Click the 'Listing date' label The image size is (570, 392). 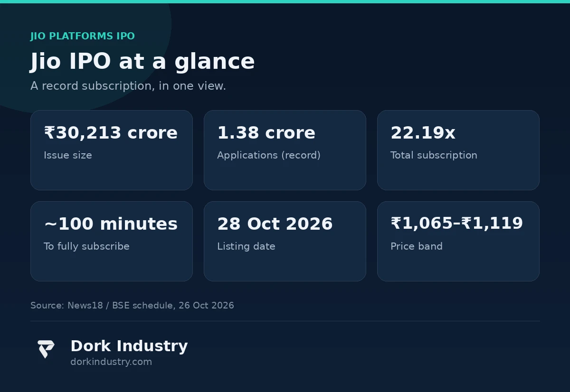[246, 246]
